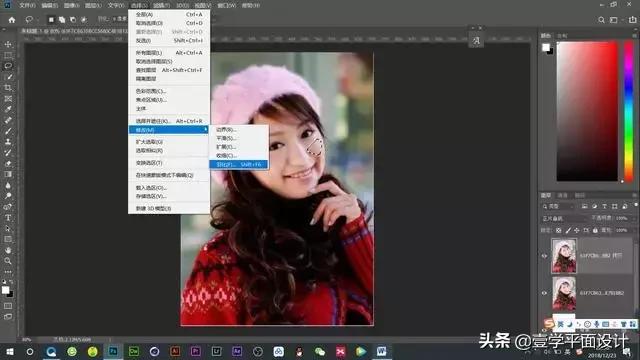Toggle lock position
640x360 pixels.
pyautogui.click(x=577, y=231)
